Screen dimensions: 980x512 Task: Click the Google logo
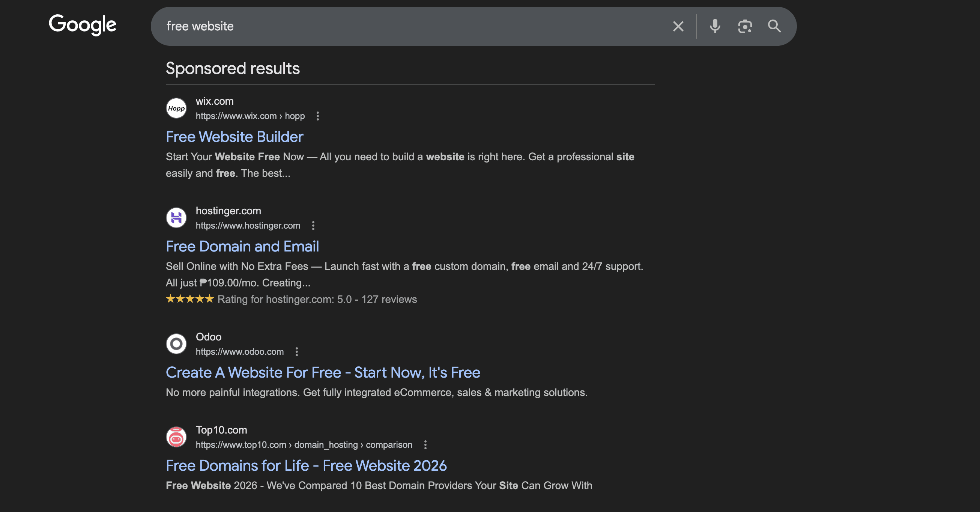point(82,25)
